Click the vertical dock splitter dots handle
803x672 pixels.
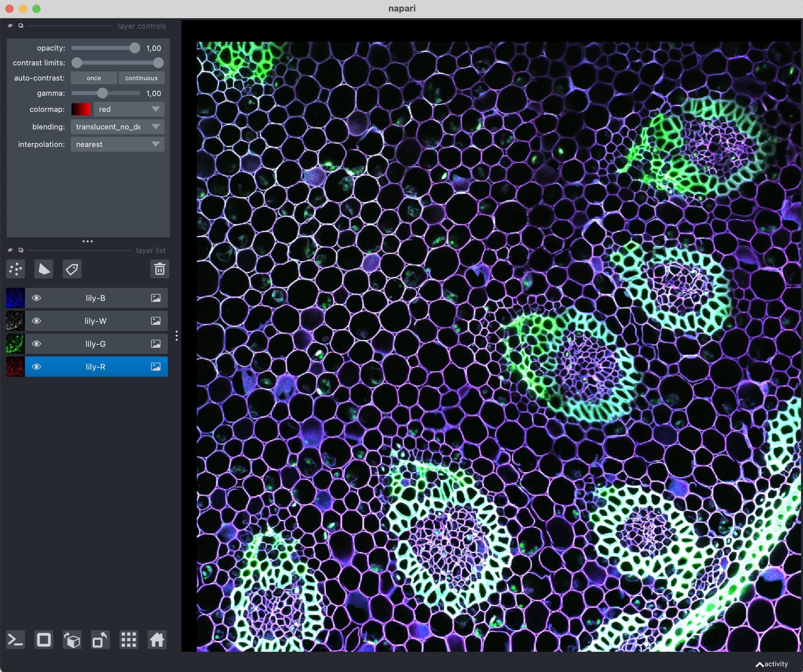click(x=177, y=336)
